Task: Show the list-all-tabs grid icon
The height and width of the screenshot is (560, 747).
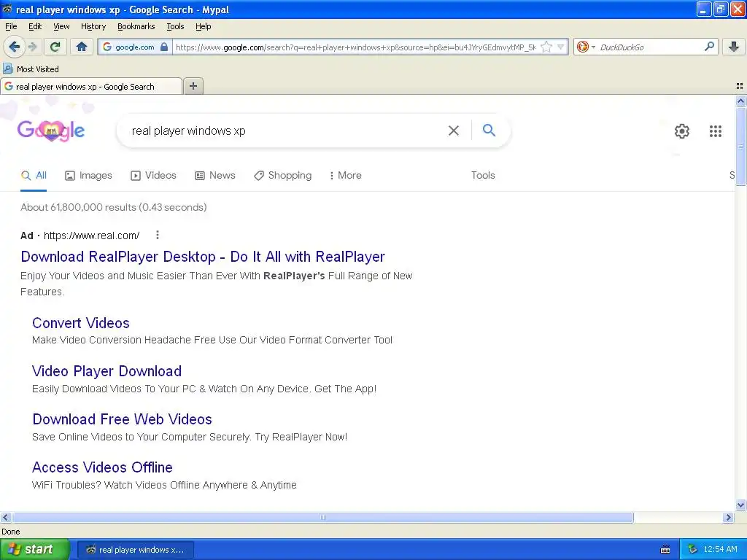Action: tap(740, 86)
